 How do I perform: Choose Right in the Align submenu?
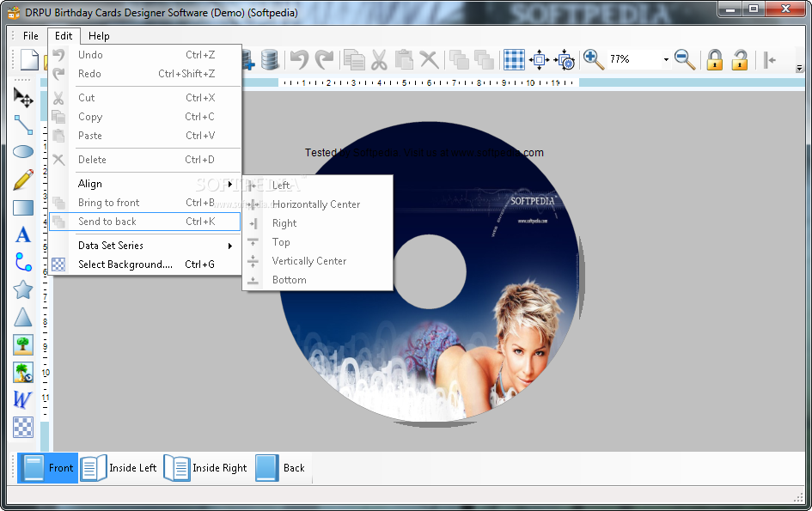pyautogui.click(x=317, y=223)
